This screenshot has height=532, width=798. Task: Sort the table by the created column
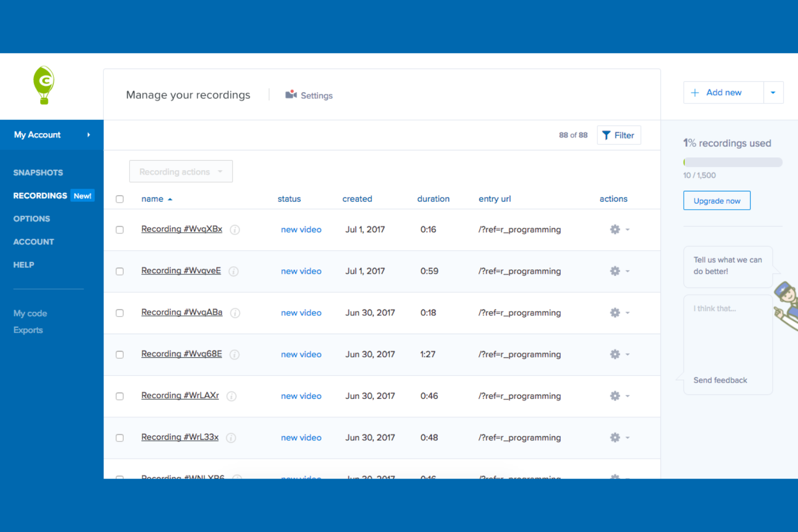[x=357, y=199]
